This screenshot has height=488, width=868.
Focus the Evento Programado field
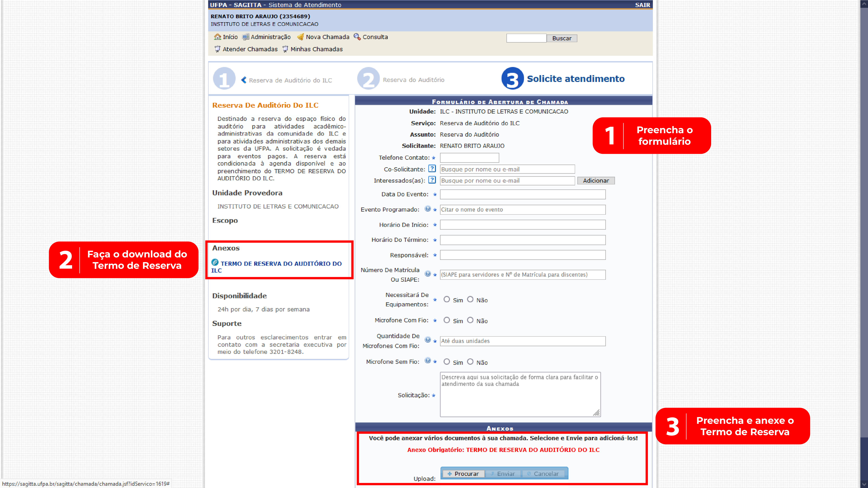523,209
